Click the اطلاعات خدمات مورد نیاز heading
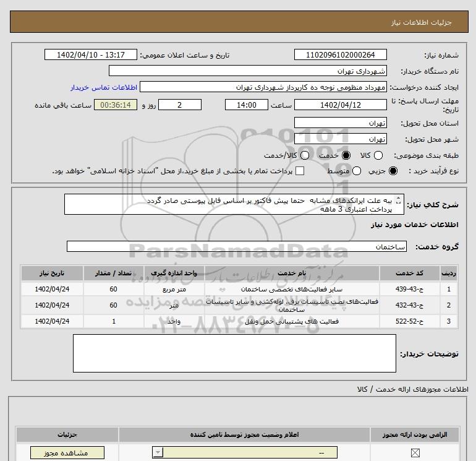Image resolution: width=476 pixels, height=461 pixels. tap(414, 225)
